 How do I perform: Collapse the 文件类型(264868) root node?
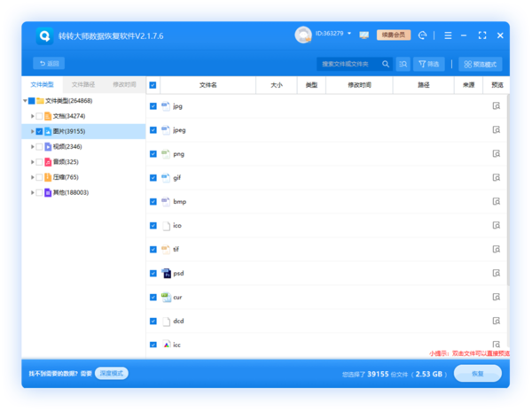click(x=24, y=101)
